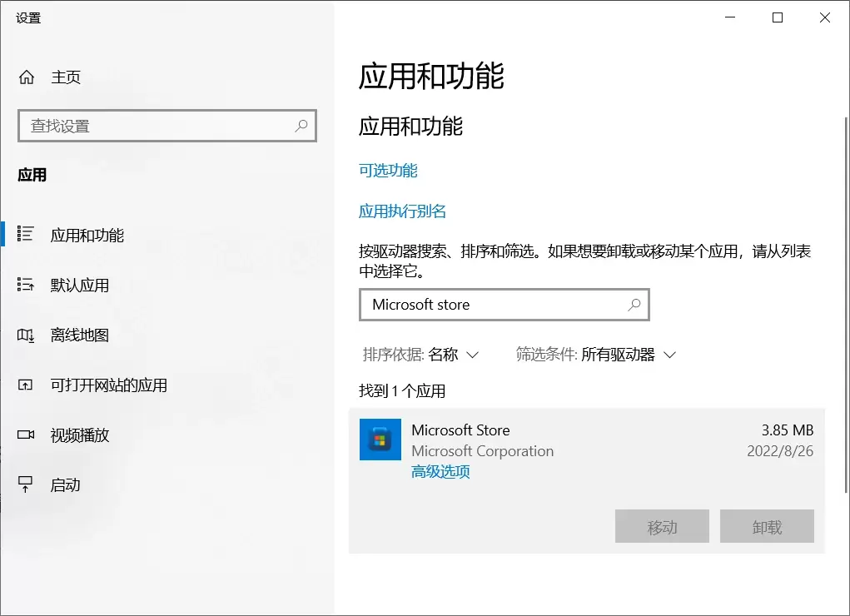The height and width of the screenshot is (616, 850).
Task: Click the Microsoft Store app icon
Action: coord(380,440)
